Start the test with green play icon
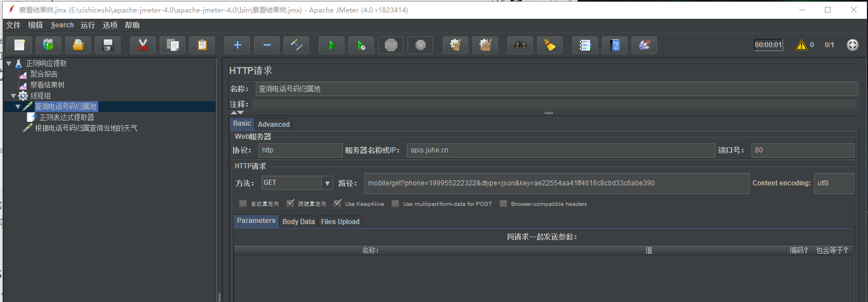This screenshot has width=868, height=302. click(331, 45)
